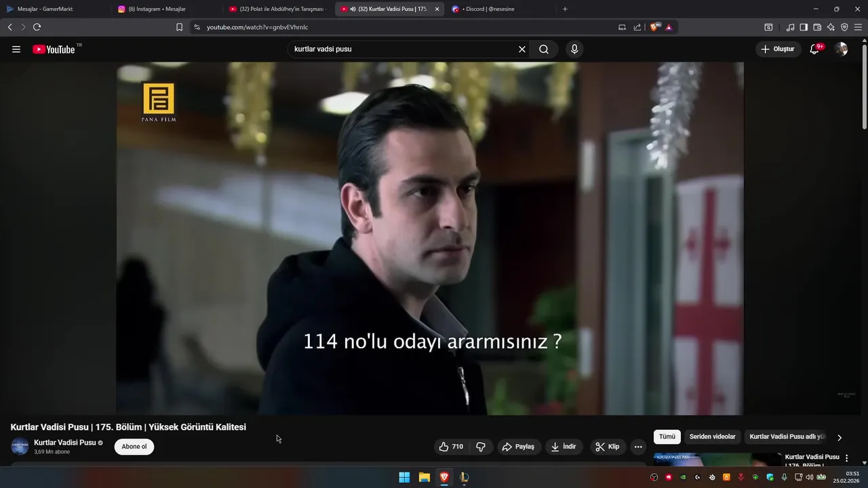Open YouTube notifications bell
Viewport: 868px width, 488px height.
pos(814,49)
